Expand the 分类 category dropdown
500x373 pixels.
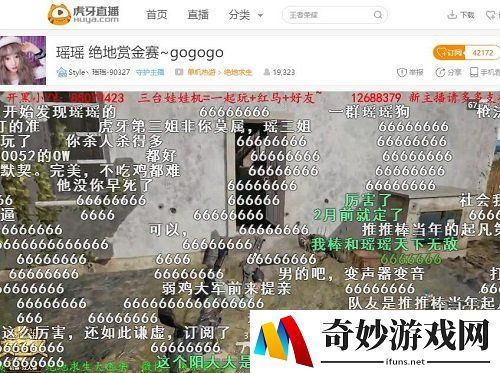click(x=246, y=15)
